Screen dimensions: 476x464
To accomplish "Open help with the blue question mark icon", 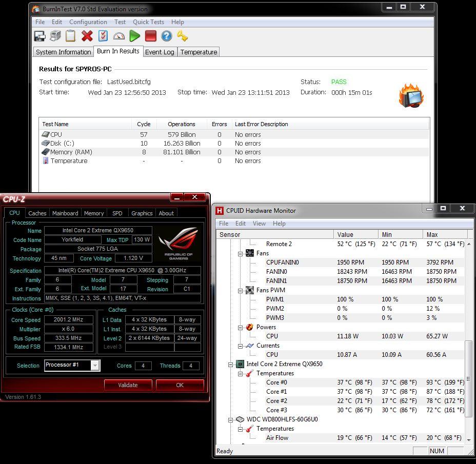I will click(x=166, y=36).
